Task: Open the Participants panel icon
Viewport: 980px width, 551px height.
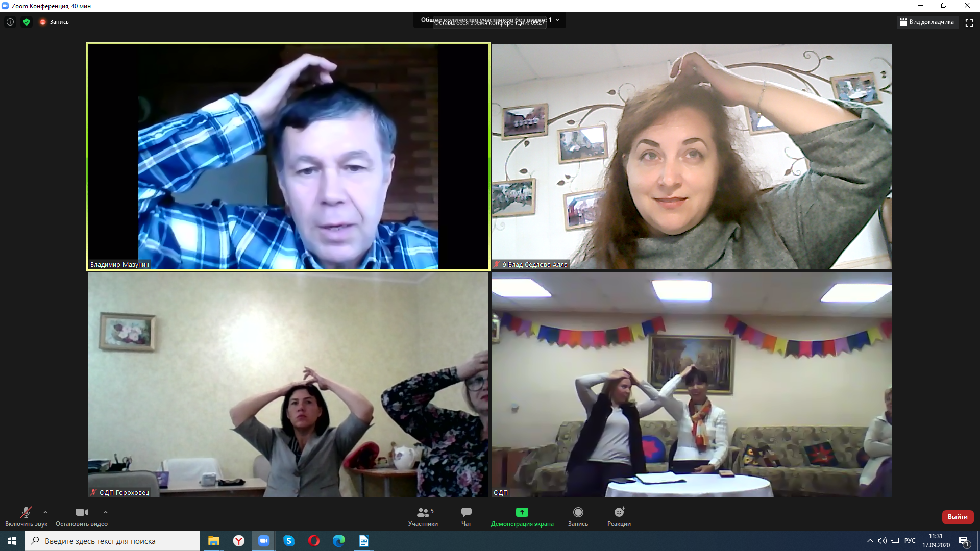Action: [x=423, y=512]
